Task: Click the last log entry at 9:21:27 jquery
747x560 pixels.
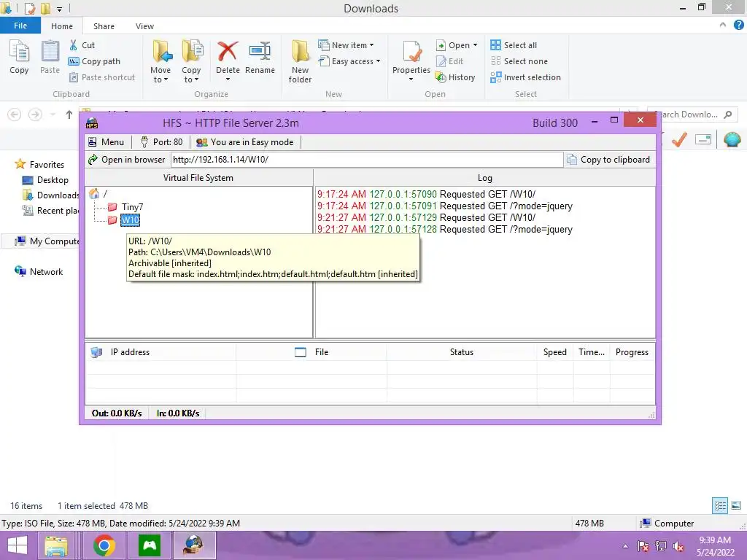Action: click(x=444, y=229)
